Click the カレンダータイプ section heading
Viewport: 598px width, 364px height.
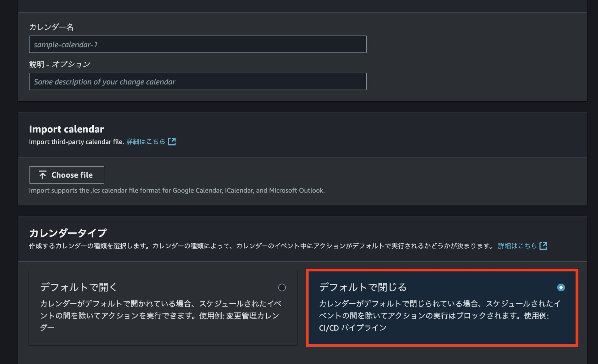tap(68, 232)
